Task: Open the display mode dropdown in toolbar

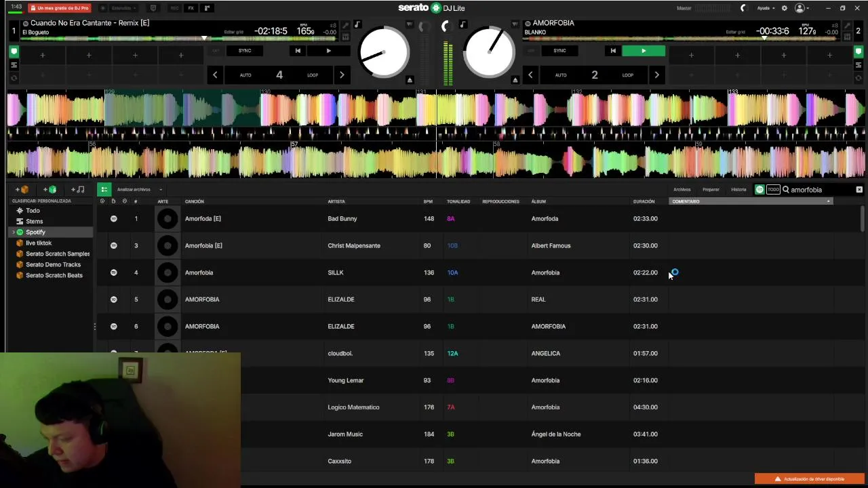Action: (x=123, y=8)
